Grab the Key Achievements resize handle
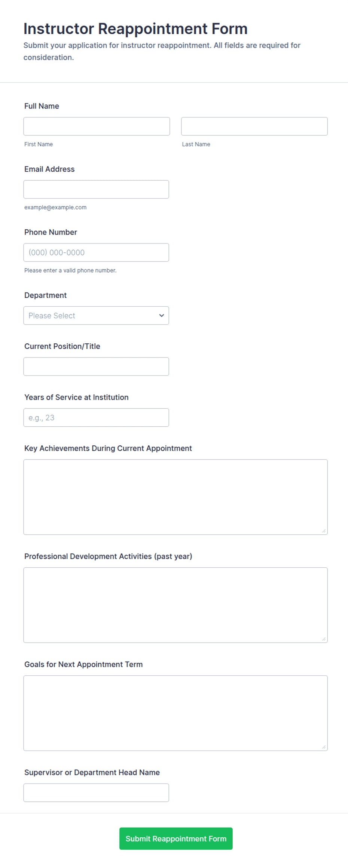 [x=324, y=531]
